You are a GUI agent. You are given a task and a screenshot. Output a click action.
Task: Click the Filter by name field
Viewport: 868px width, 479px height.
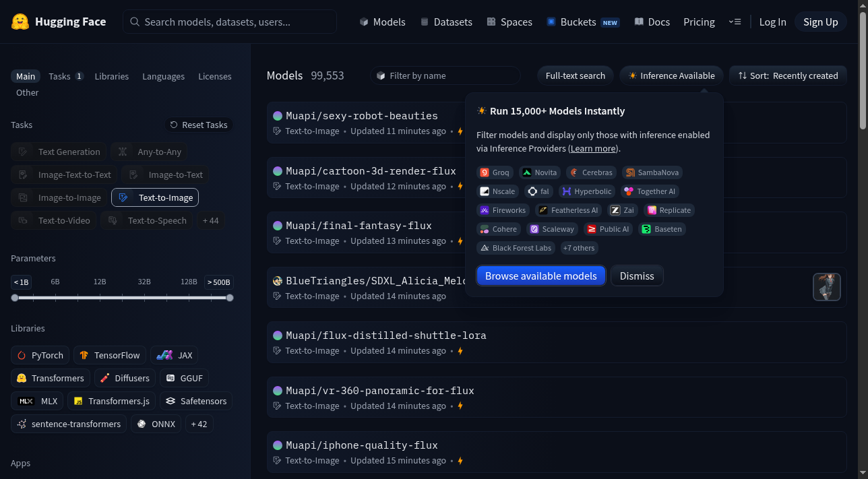click(x=445, y=75)
